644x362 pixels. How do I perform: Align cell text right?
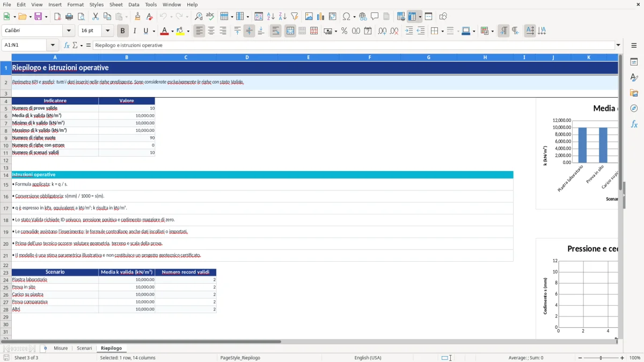[223, 31]
